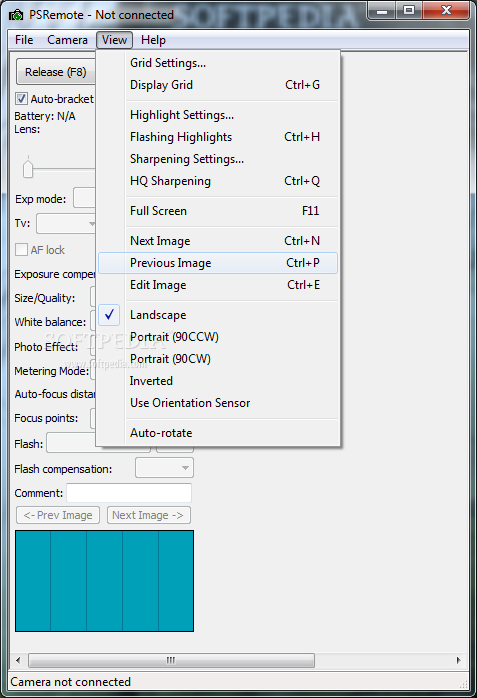This screenshot has width=477, height=698.
Task: Open the Camera menu
Action: pyautogui.click(x=67, y=40)
